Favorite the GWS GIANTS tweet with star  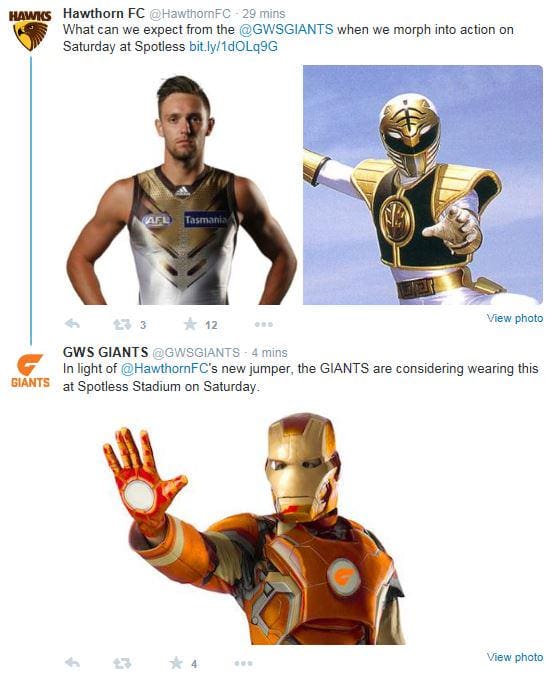(176, 662)
